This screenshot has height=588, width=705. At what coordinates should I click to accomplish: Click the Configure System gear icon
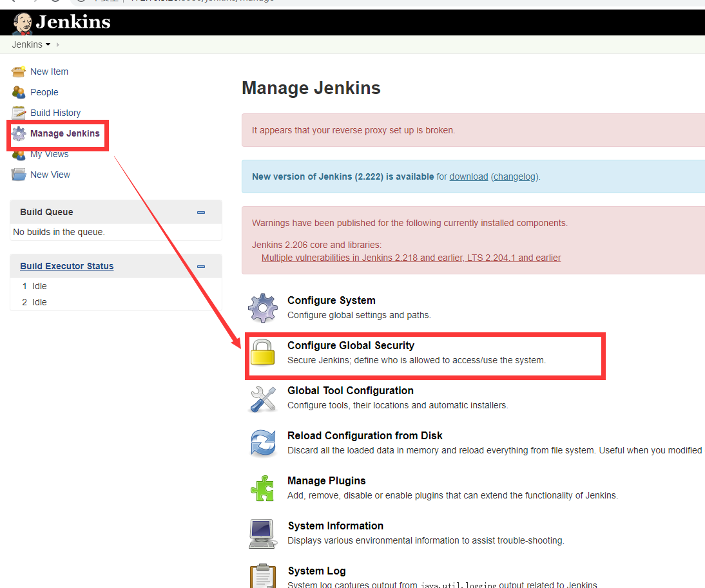pos(262,308)
